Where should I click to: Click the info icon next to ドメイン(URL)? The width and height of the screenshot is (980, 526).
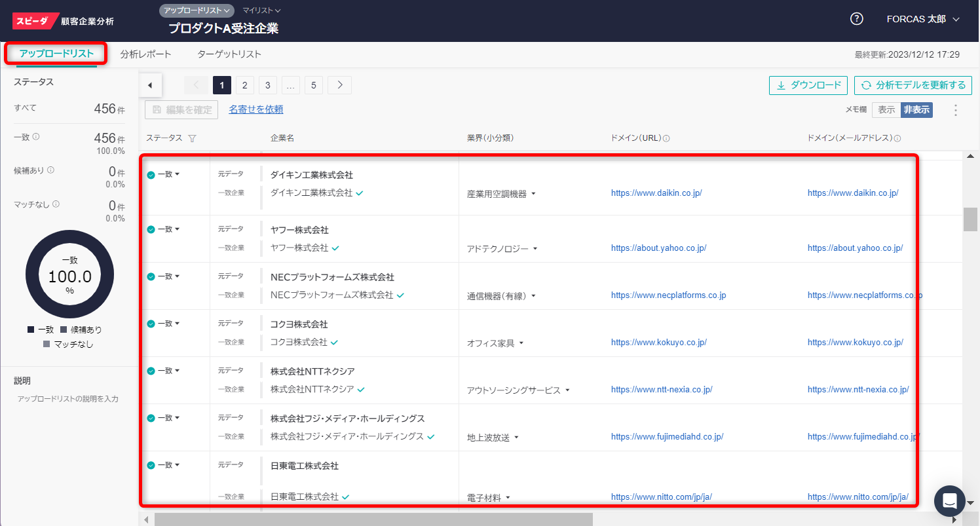(x=666, y=139)
